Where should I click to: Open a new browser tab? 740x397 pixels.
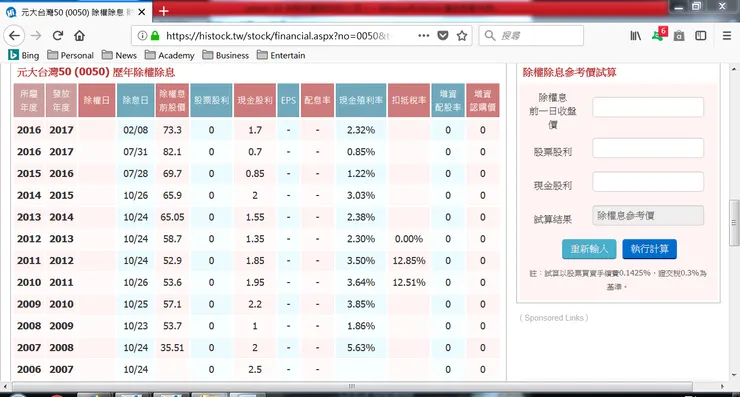[163, 11]
